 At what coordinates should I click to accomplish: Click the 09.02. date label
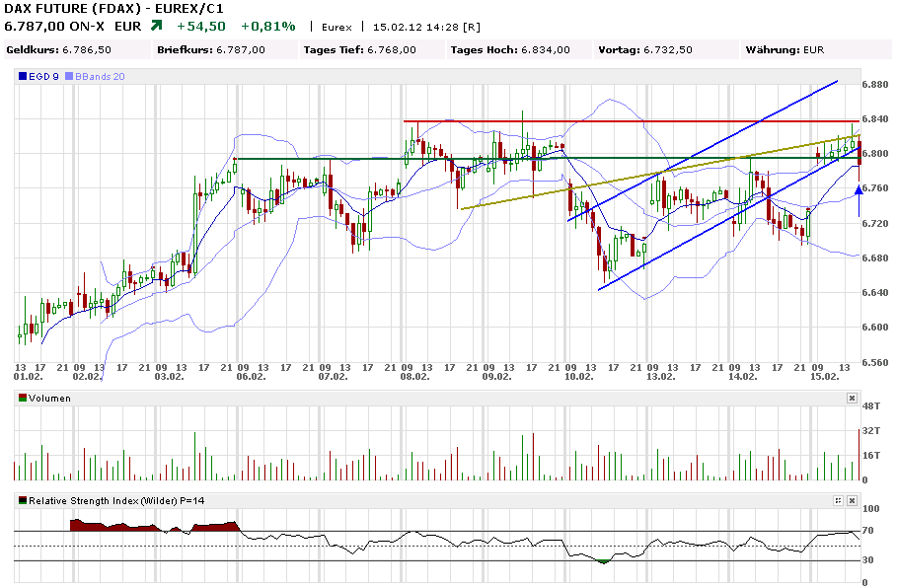click(496, 376)
